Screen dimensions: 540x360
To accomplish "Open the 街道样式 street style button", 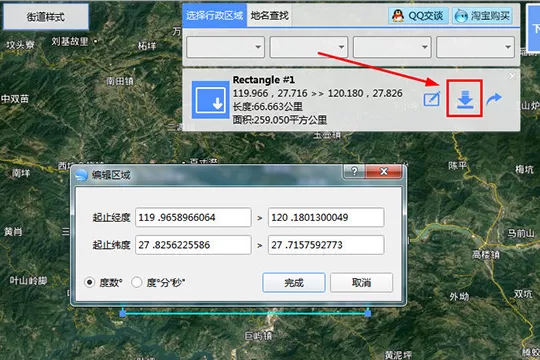I will click(x=45, y=17).
